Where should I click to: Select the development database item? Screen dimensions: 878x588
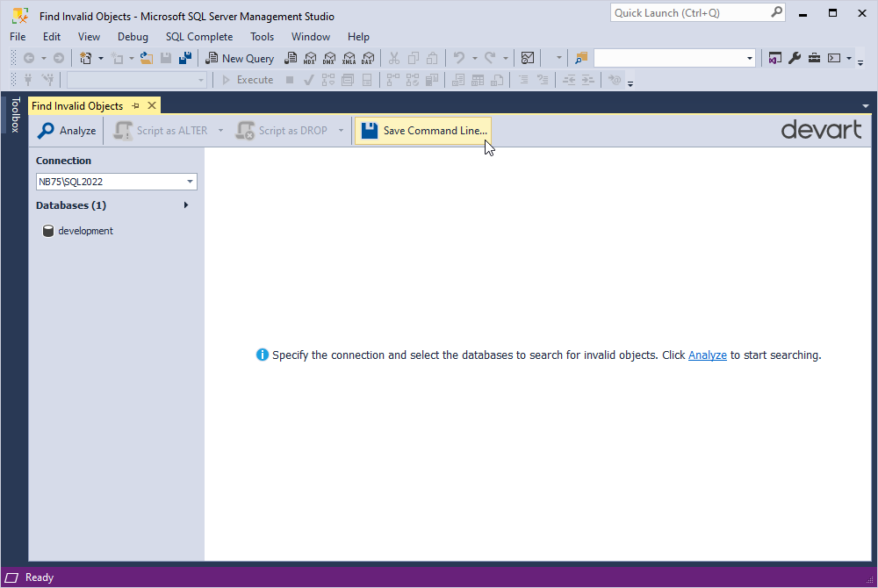[x=78, y=231]
